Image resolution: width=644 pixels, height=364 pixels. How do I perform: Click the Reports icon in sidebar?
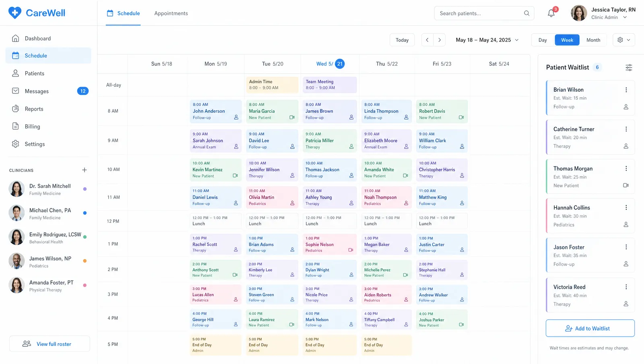[15, 109]
